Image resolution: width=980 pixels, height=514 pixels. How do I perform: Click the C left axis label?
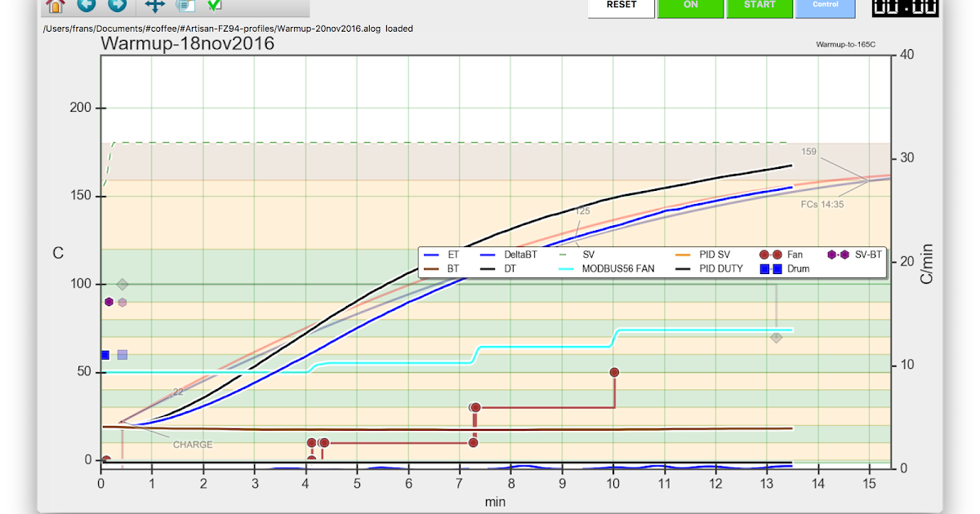tap(58, 253)
